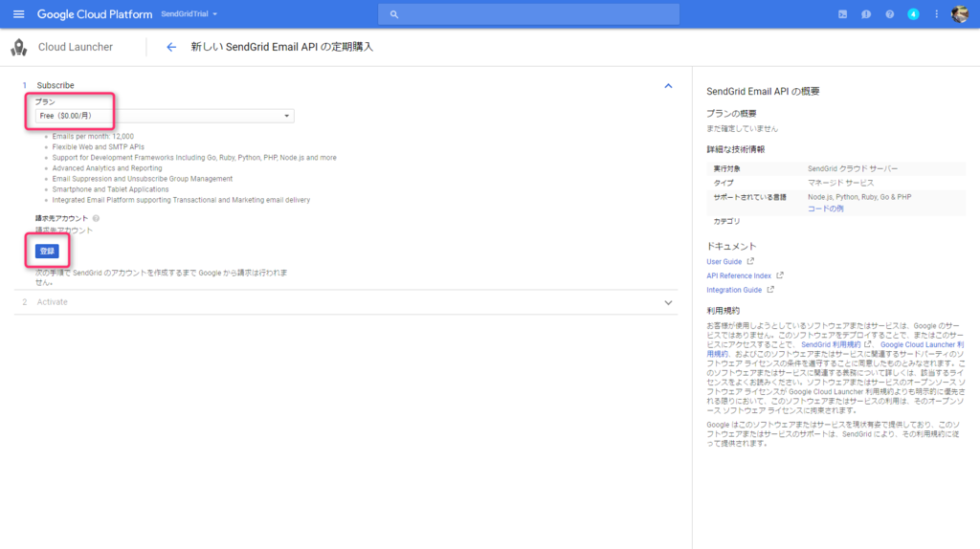Click the Cloud Launcher rocket icon
This screenshot has height=549, width=980.
tap(19, 47)
